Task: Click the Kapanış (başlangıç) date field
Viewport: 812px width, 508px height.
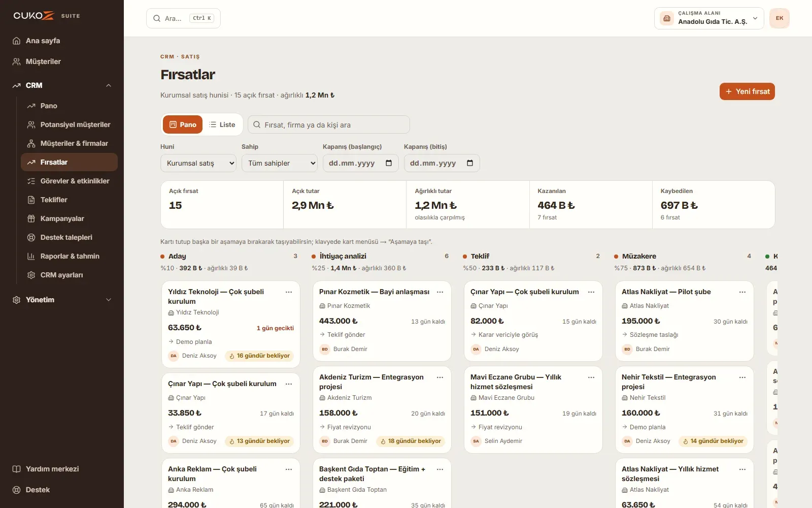Action: point(361,163)
